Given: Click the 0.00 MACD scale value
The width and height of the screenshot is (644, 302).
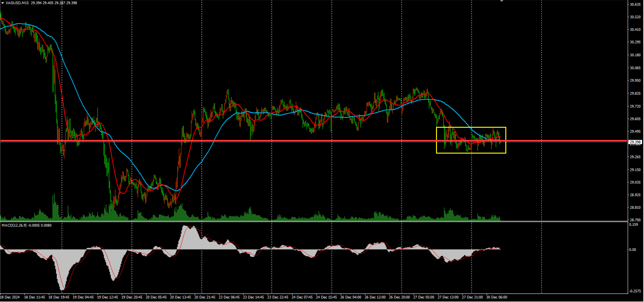Looking at the screenshot, I should coord(633,250).
